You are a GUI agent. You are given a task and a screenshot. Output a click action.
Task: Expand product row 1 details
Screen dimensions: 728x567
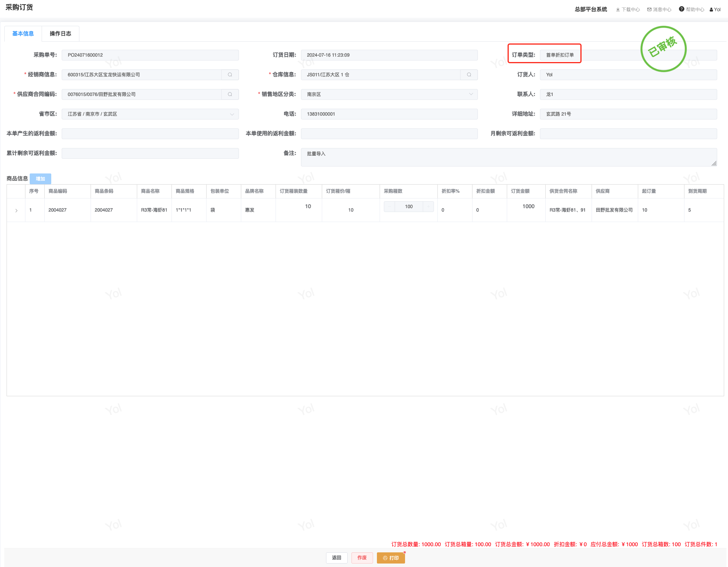16,210
